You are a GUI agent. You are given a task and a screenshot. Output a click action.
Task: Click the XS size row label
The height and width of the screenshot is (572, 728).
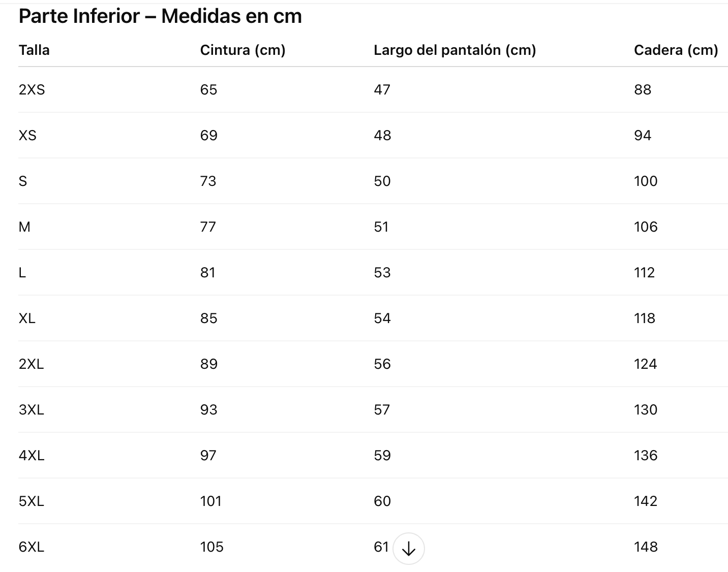click(x=27, y=136)
